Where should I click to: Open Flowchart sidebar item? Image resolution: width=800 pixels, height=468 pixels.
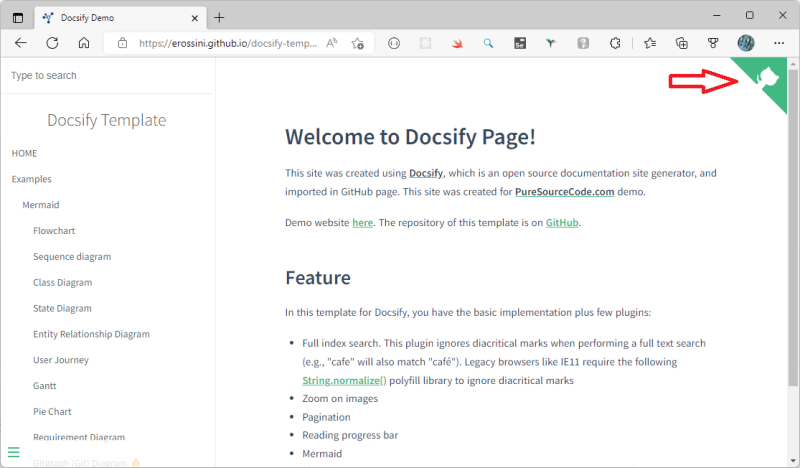(x=54, y=231)
